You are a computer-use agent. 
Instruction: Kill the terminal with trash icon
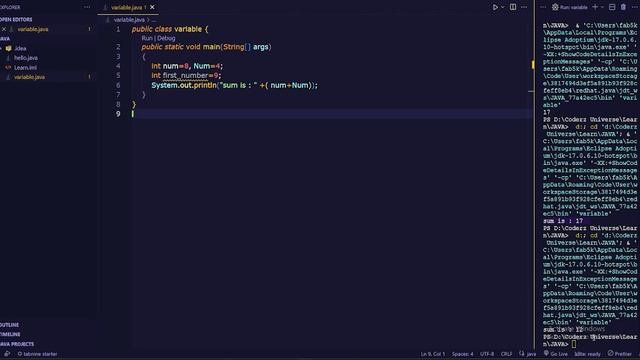623,7
